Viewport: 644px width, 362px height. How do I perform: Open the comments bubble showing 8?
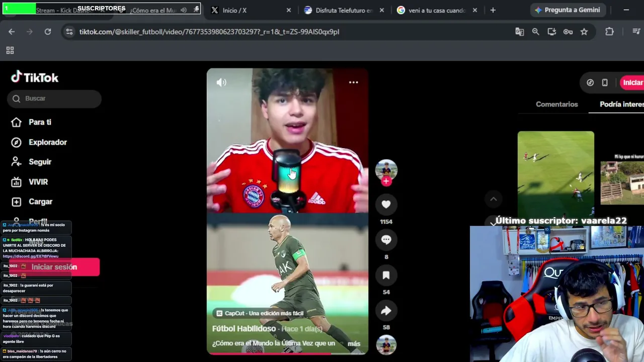coord(386,240)
